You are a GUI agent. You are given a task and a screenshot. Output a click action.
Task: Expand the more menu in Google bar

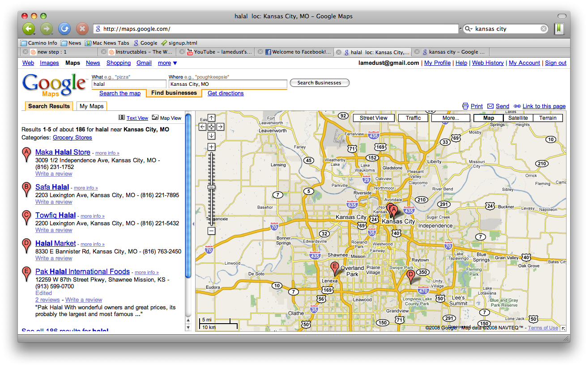click(x=167, y=63)
